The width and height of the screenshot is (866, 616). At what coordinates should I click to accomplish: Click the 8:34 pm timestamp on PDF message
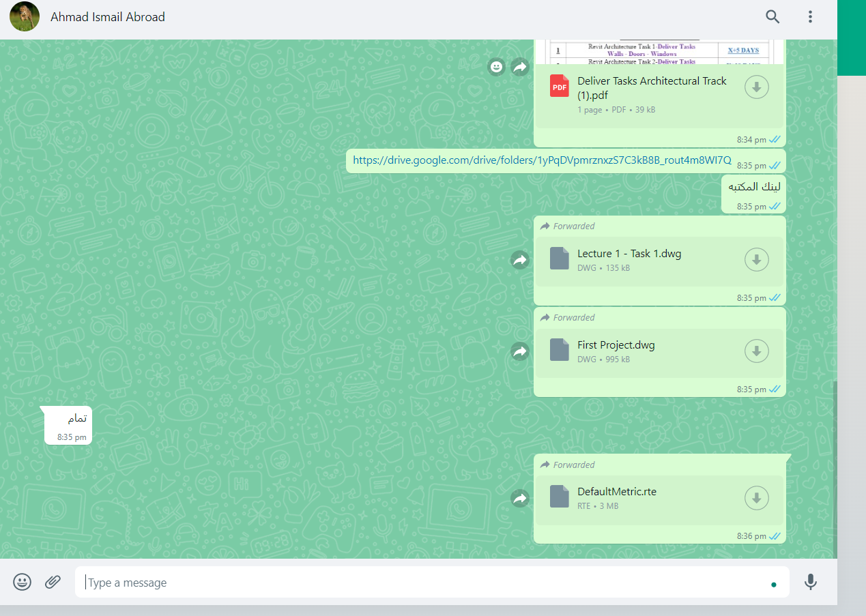click(751, 139)
